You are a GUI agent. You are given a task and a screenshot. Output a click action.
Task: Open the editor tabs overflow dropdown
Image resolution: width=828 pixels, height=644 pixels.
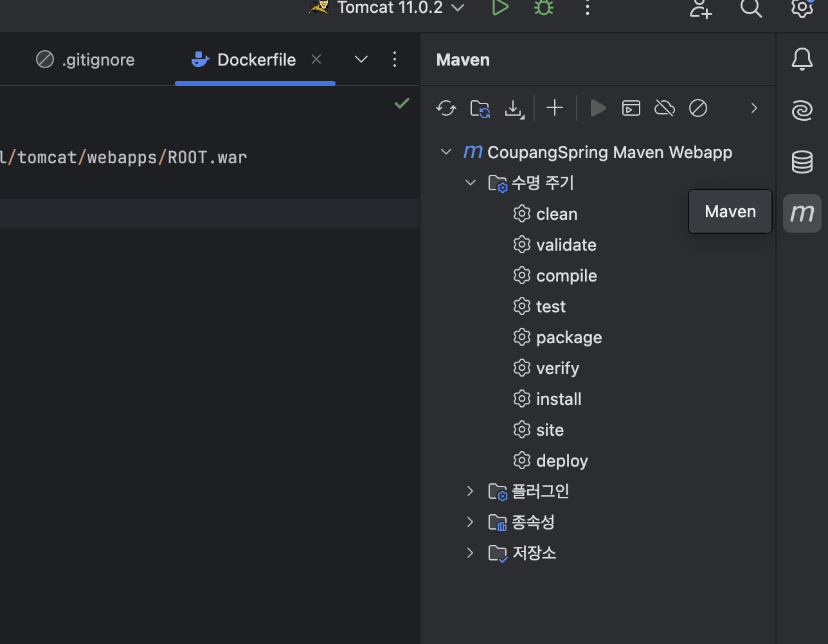pos(361,59)
